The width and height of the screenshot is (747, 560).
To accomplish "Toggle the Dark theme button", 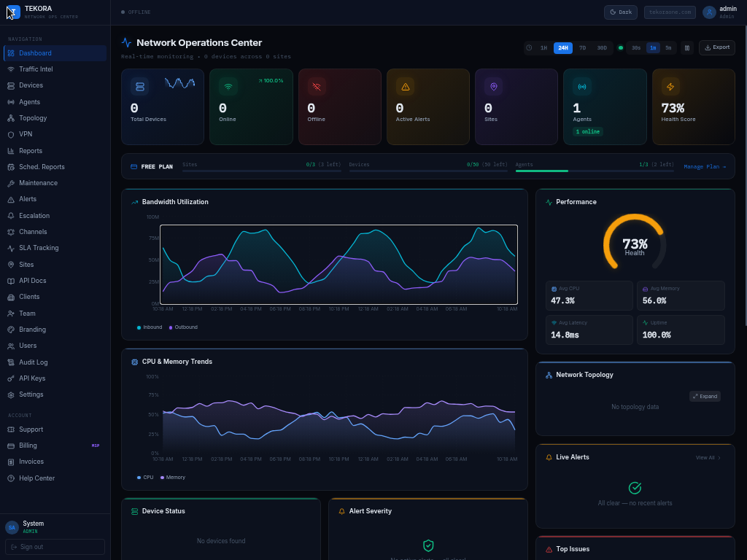I will pyautogui.click(x=620, y=12).
